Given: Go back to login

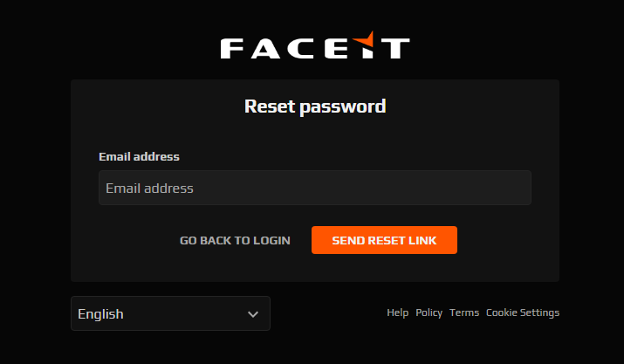Looking at the screenshot, I should click(235, 241).
